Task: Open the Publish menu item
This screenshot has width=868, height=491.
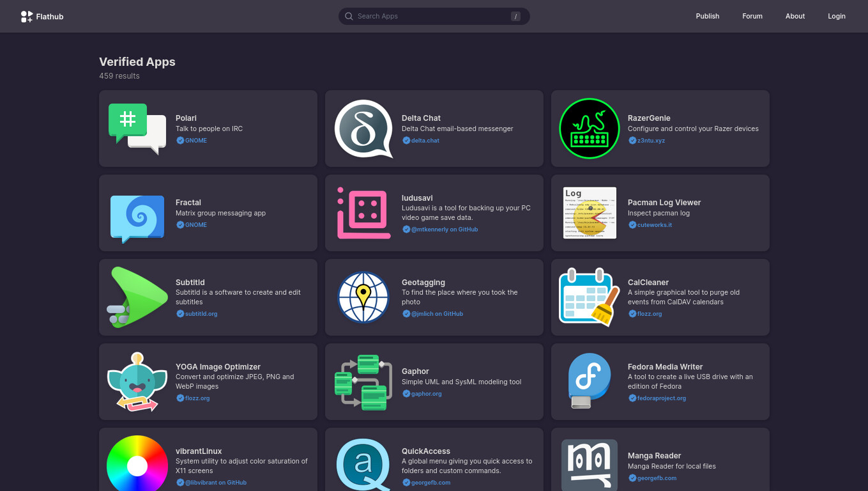Action: click(x=707, y=17)
